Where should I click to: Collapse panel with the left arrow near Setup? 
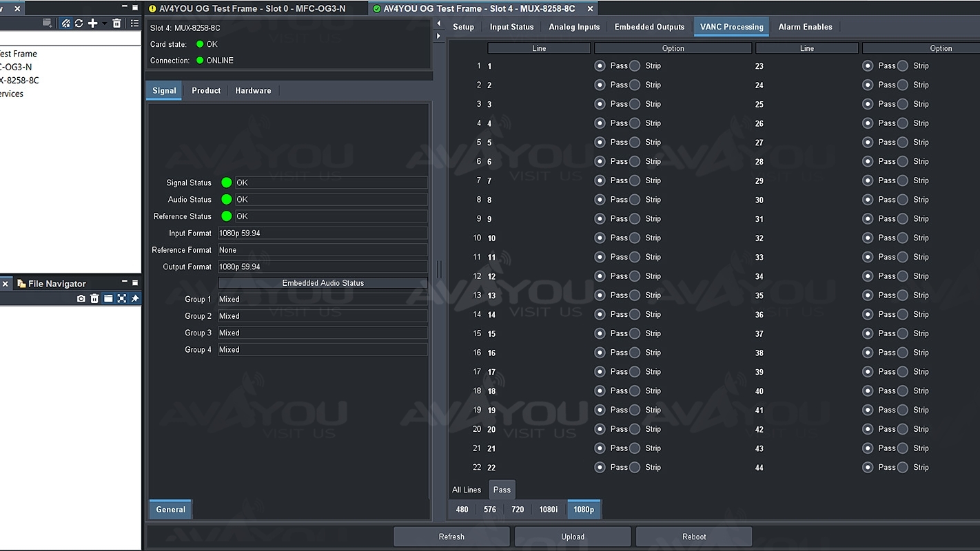point(439,23)
